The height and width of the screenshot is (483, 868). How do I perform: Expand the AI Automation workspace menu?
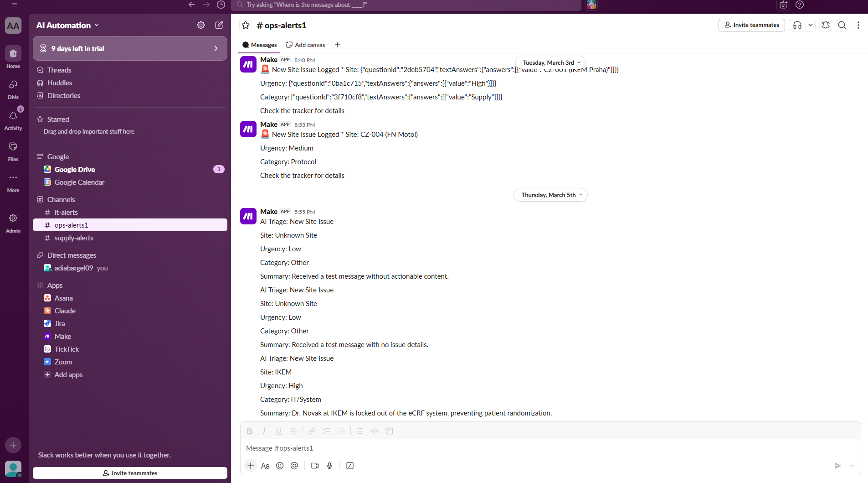coord(67,26)
